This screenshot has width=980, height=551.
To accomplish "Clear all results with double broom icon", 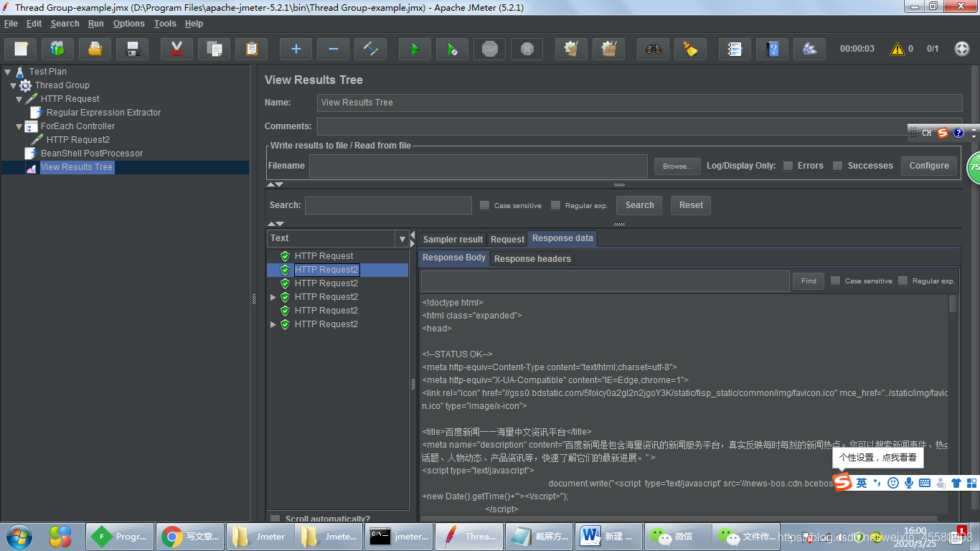I will coord(608,49).
